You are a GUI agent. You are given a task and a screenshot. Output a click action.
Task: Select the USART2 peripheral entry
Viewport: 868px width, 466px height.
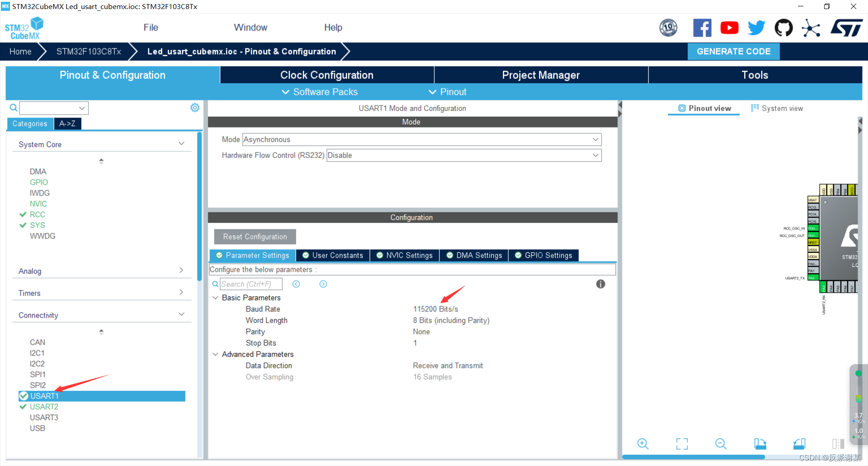coord(44,407)
